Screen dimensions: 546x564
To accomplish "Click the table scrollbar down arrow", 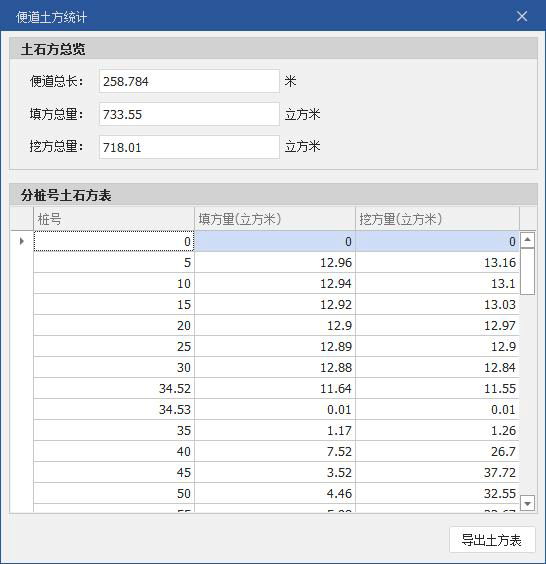I will click(x=527, y=503).
